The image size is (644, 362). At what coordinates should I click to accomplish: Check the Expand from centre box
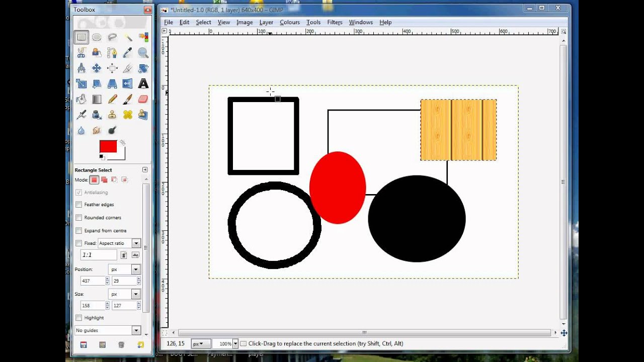[x=79, y=231]
